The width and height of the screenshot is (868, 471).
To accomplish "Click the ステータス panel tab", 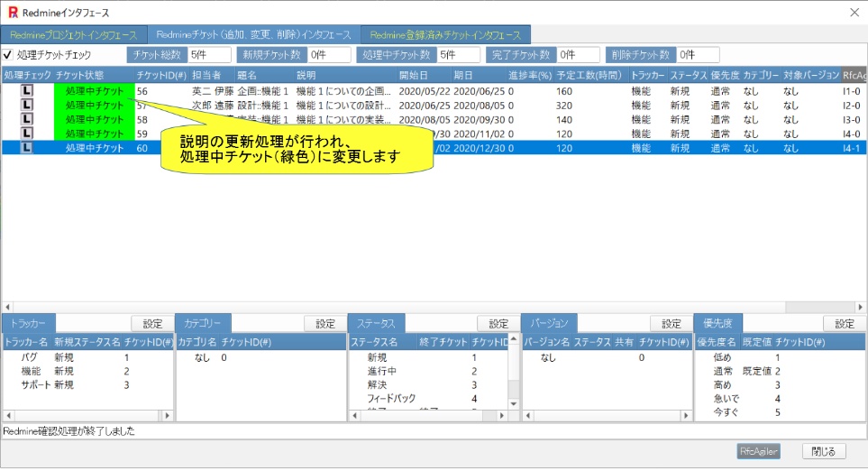I will 376,323.
